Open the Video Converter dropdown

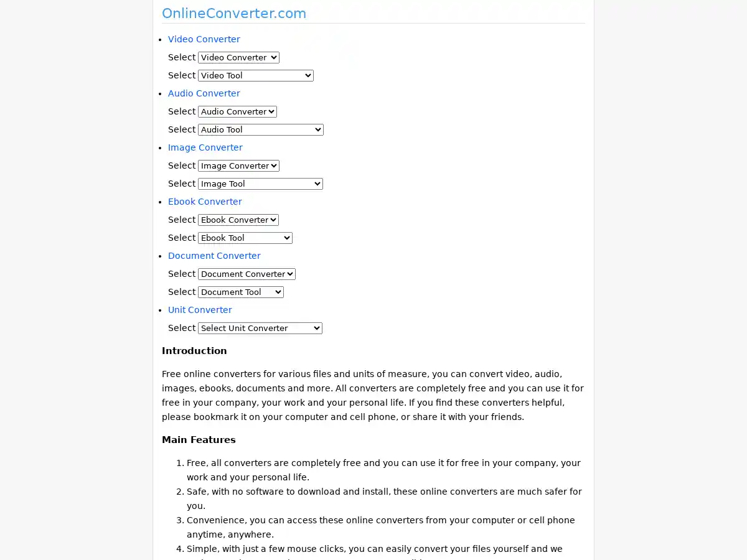(x=238, y=57)
